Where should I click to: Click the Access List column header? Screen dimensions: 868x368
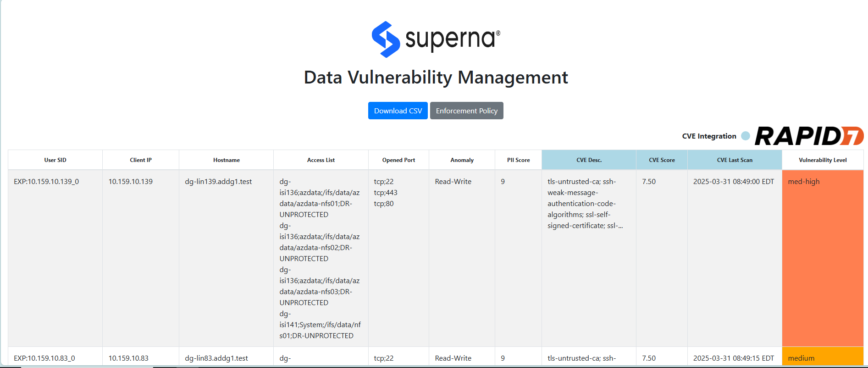(x=321, y=160)
